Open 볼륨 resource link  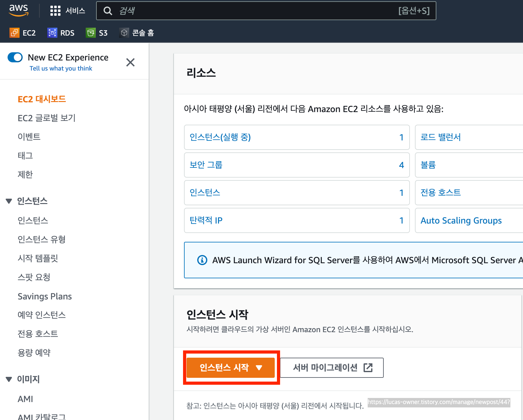pos(428,165)
